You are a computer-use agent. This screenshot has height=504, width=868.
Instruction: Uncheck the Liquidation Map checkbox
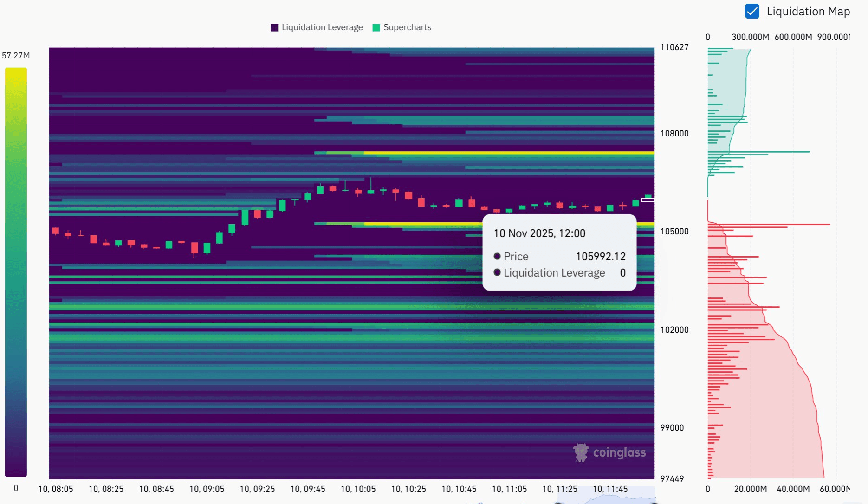(x=751, y=11)
